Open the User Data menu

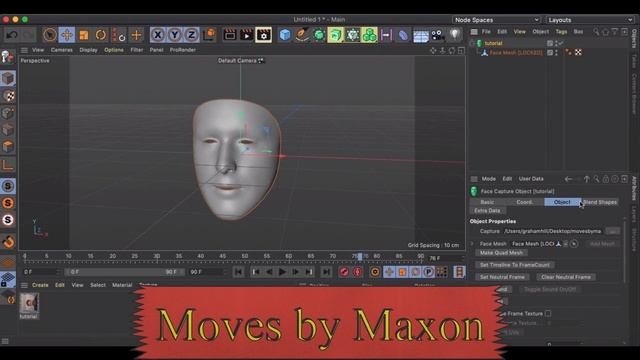(531, 179)
